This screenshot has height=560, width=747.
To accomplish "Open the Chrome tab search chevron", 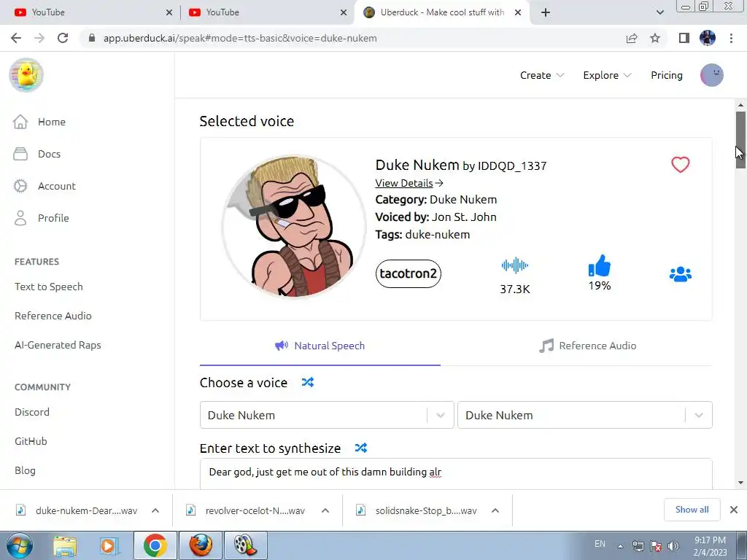I will (659, 12).
